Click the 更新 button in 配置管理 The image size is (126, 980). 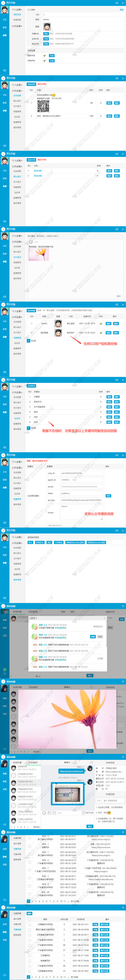point(108,496)
